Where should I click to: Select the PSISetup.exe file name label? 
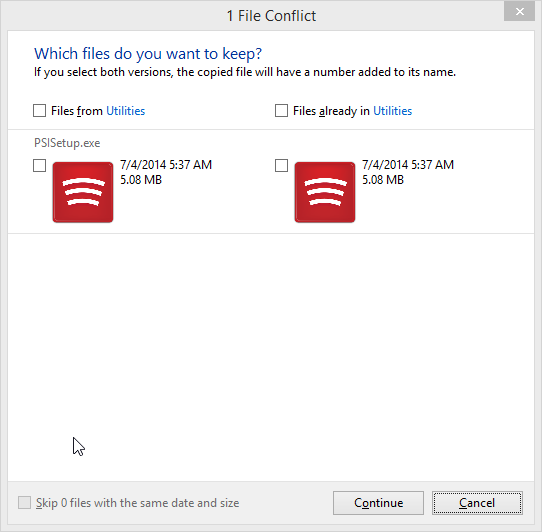[x=67, y=143]
